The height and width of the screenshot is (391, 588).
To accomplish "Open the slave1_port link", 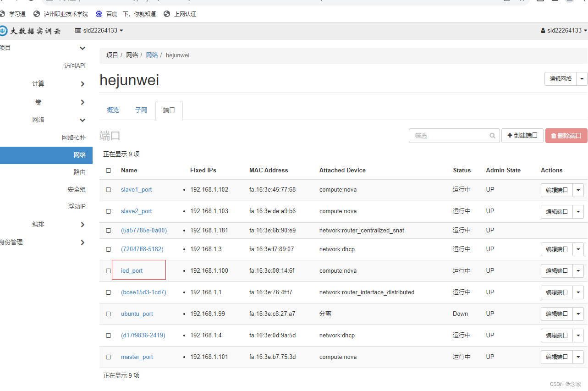I will (136, 190).
